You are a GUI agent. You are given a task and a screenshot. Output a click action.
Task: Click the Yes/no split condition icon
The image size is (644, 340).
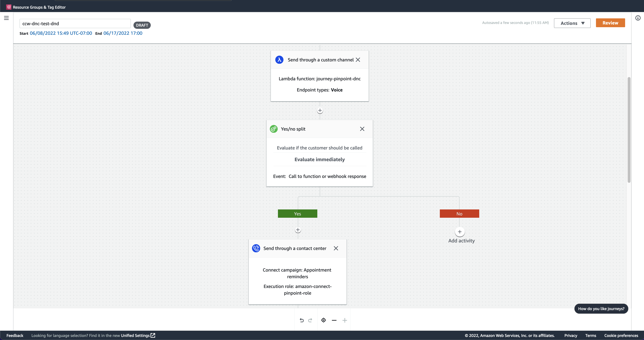[273, 129]
